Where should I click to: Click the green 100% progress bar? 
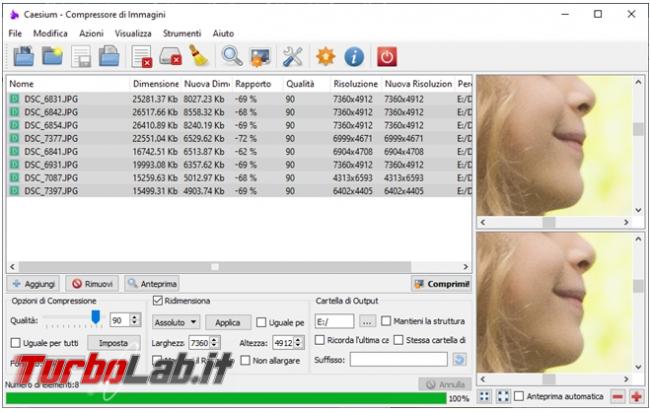coord(226,398)
